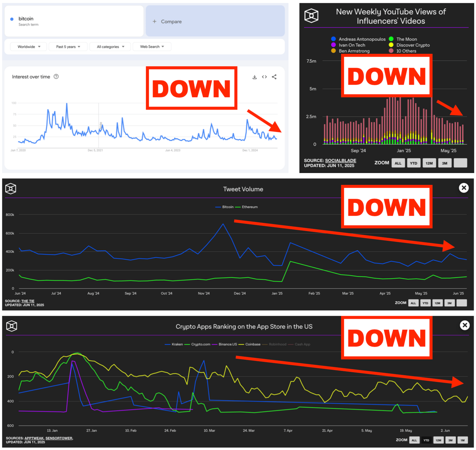
Task: Share the Interest over time chart
Action: point(274,77)
